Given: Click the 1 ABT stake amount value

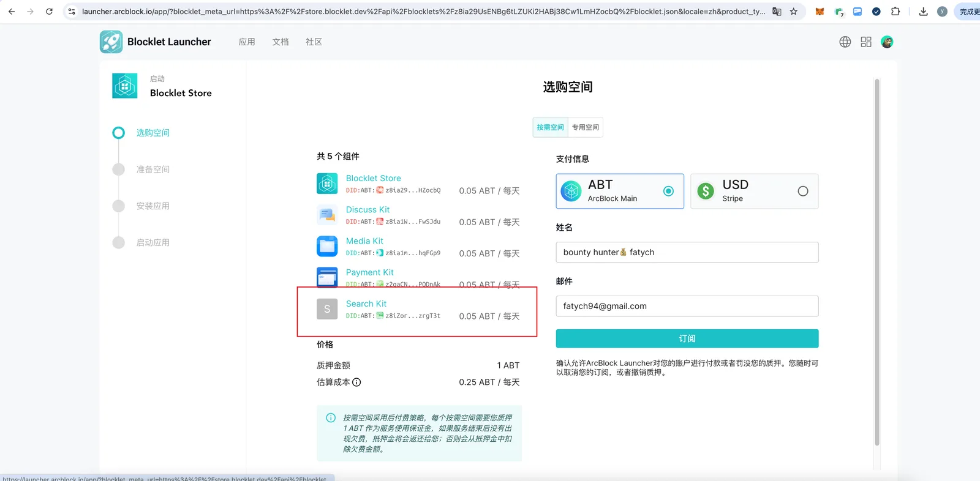Looking at the screenshot, I should (x=508, y=365).
